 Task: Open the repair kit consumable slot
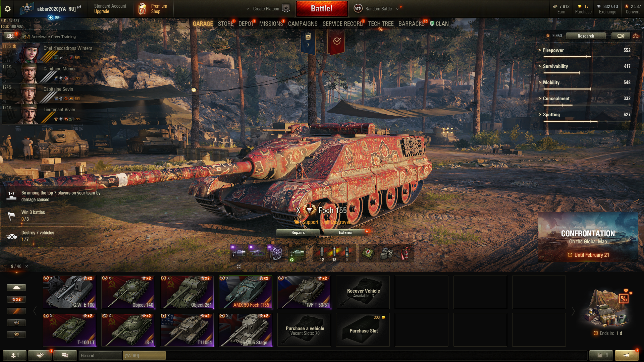pos(386,254)
